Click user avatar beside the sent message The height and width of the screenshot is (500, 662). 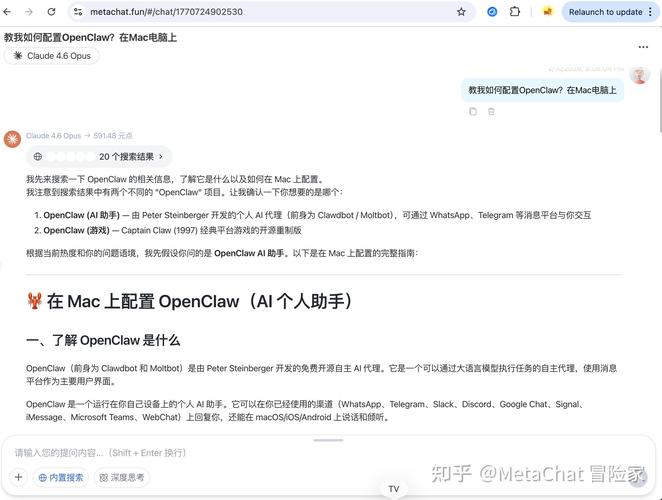point(640,76)
